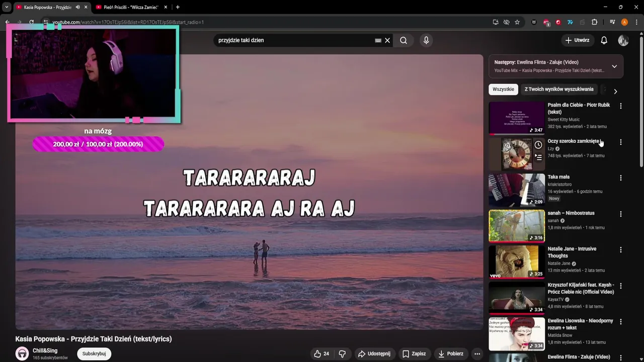Open options menu for Psalm dla Ciebie
Image resolution: width=644 pixels, height=362 pixels.
(x=620, y=106)
